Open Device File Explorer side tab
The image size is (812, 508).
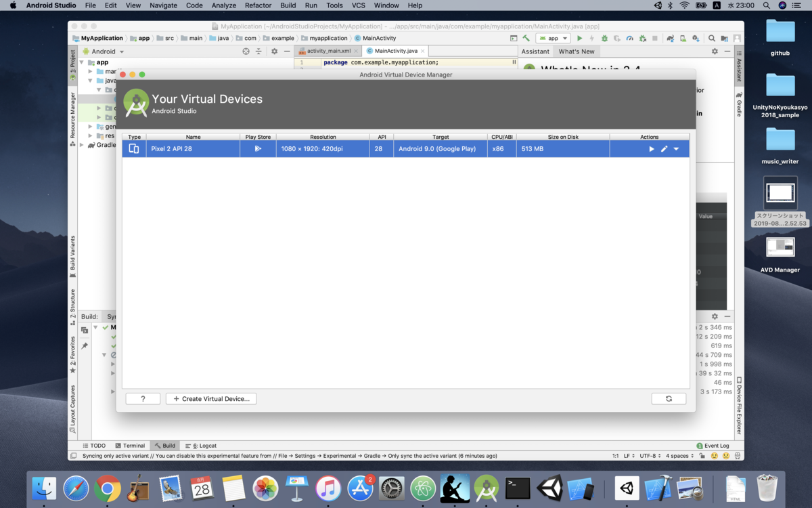point(739,405)
